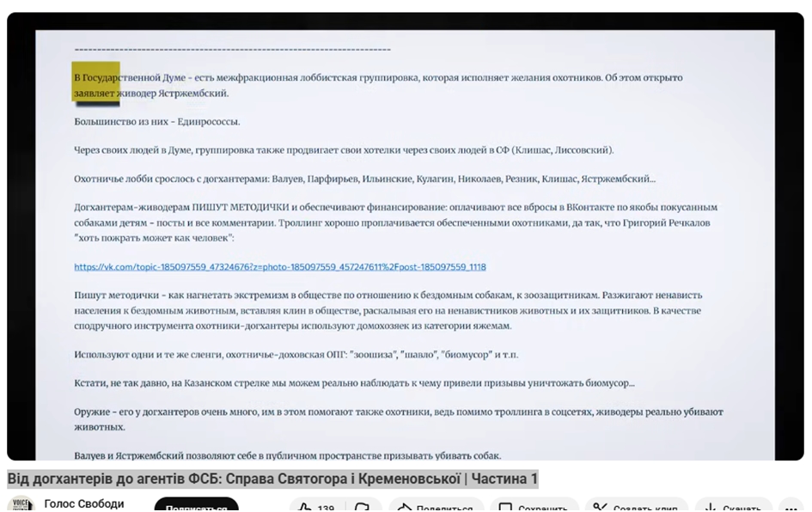Viewport: 812px width, 512px height.
Task: Create a clip with scissors icon
Action: click(638, 507)
